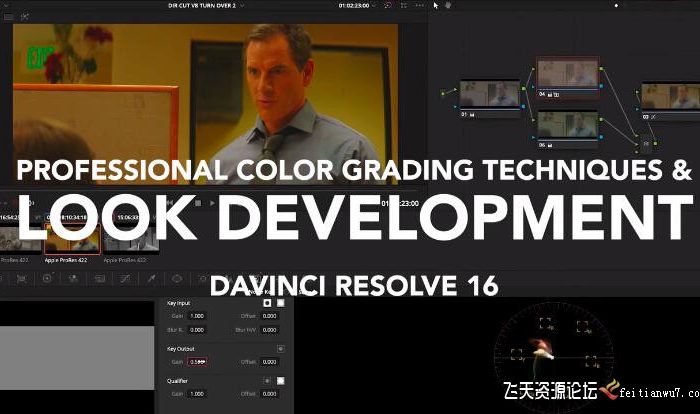Click the bypass grades icon above the viewer
The width and height of the screenshot is (700, 414).
tap(388, 6)
